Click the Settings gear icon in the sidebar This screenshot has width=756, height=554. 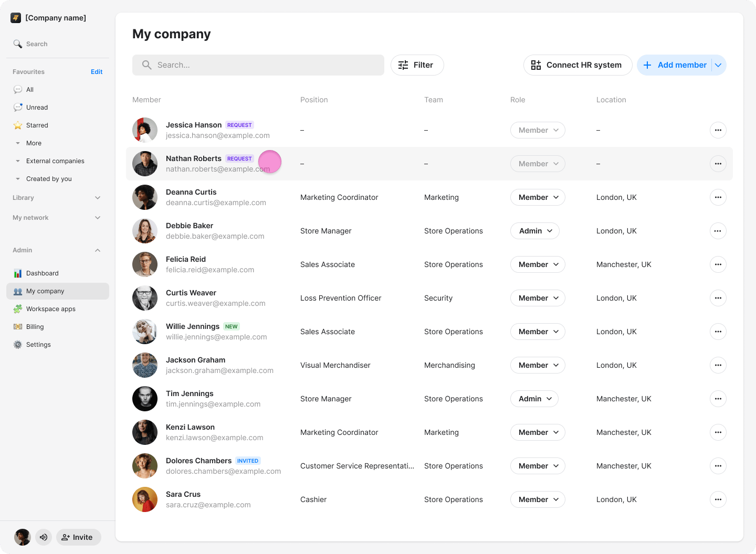[x=18, y=345]
